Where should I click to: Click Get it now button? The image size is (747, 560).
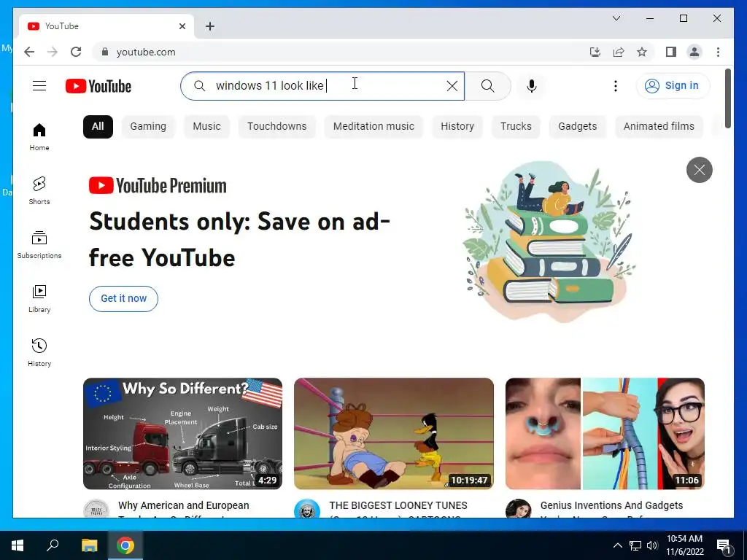[123, 298]
